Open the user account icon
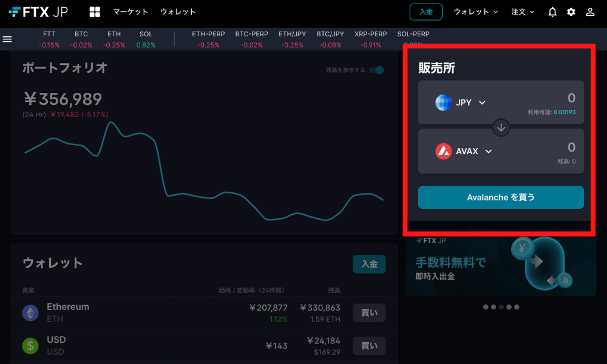Screen dimensions: 607x364 [x=590, y=12]
